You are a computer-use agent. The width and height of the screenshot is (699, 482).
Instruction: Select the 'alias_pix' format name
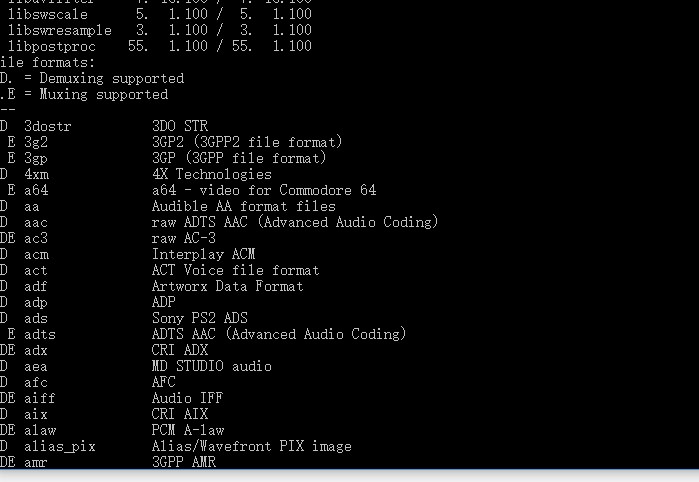pos(60,446)
